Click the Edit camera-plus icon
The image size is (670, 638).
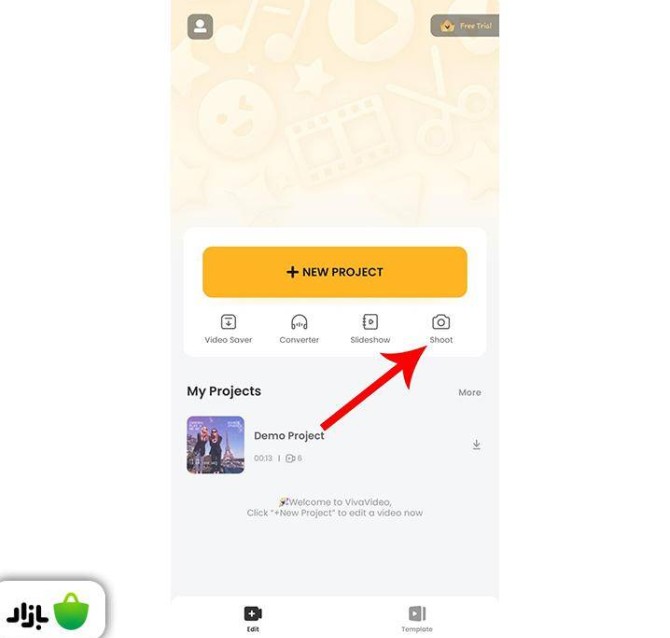click(253, 614)
